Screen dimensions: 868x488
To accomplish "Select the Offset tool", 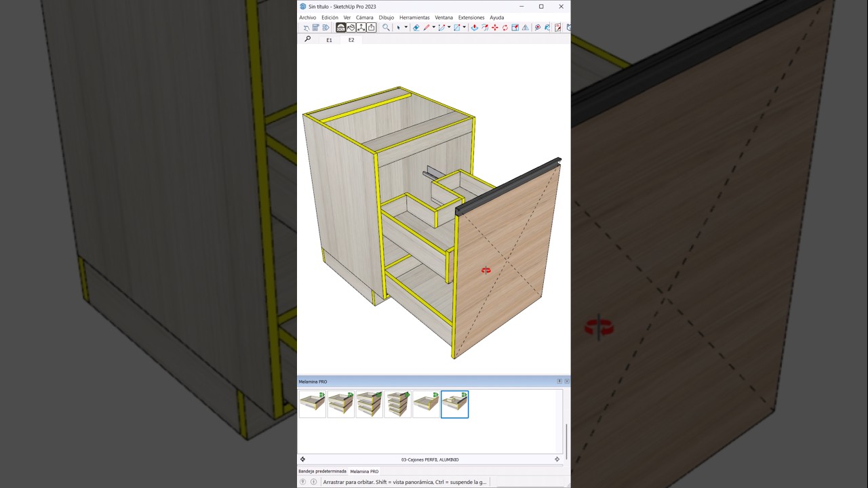I will click(x=485, y=28).
